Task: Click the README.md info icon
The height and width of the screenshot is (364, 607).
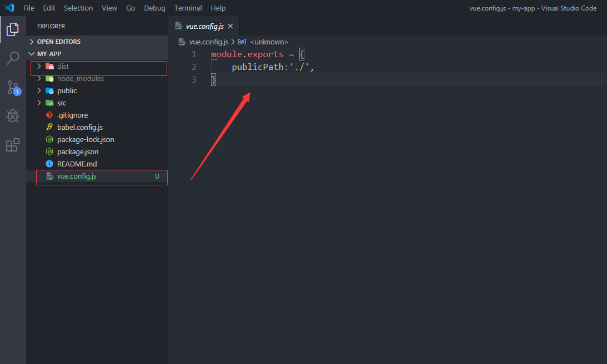Action: pyautogui.click(x=49, y=164)
